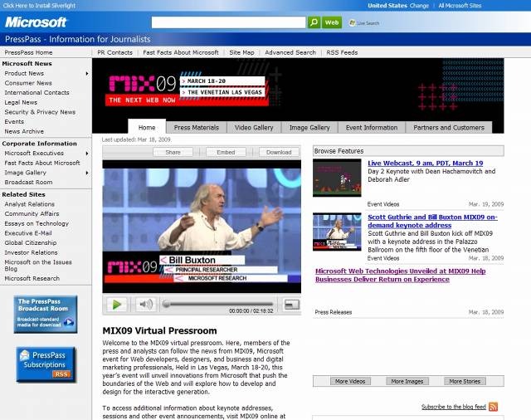This screenshot has width=531, height=420.
Task: Open Fast Facts About Microsoft sidebar link
Action: coord(42,163)
